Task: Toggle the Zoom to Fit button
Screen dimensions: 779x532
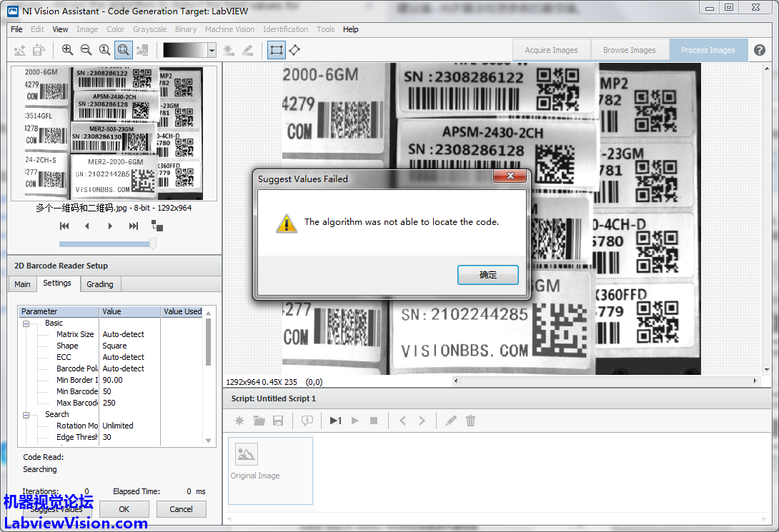Action: tap(123, 50)
